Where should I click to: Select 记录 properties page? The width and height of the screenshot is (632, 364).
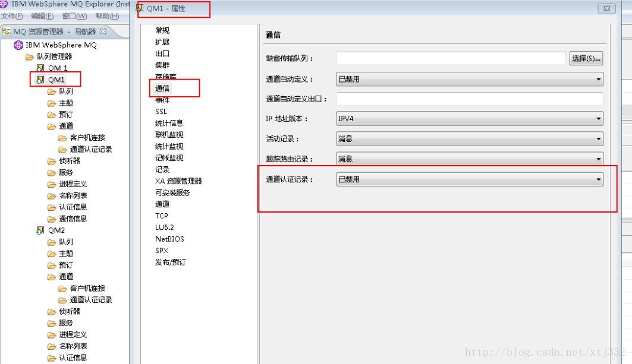click(162, 169)
